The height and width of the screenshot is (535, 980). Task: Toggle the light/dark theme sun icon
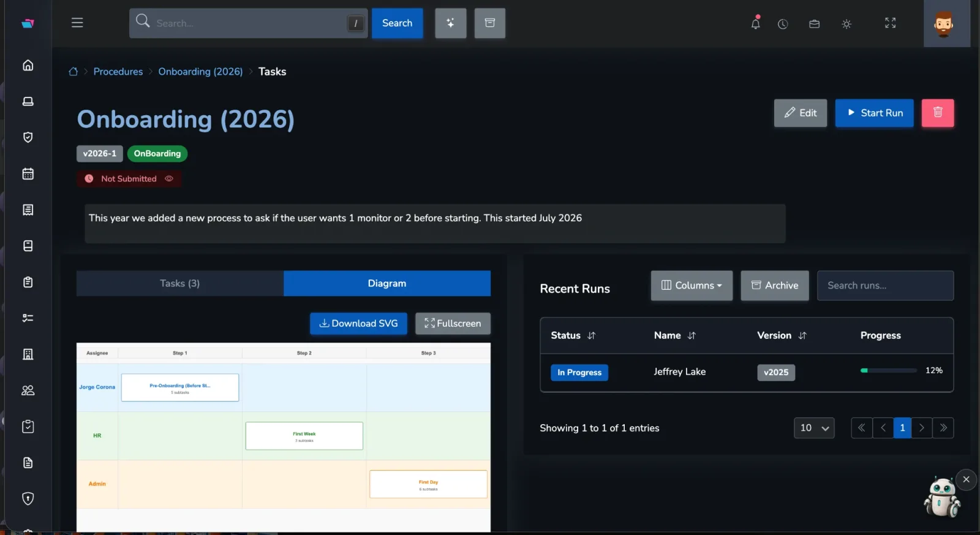click(846, 24)
